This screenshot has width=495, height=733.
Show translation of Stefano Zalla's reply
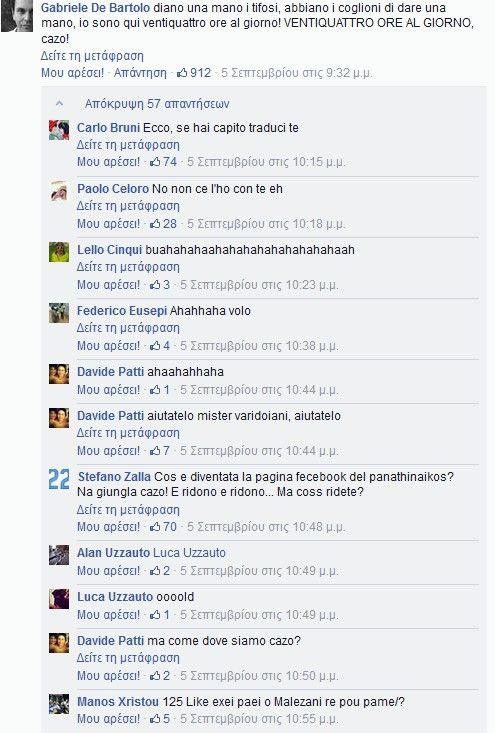click(x=128, y=510)
